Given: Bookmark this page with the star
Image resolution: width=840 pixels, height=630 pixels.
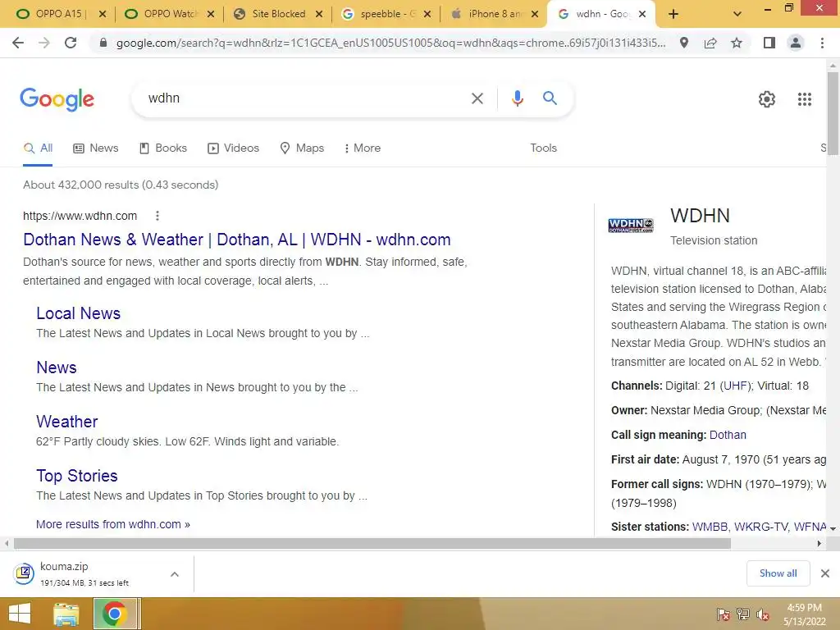Looking at the screenshot, I should pyautogui.click(x=737, y=43).
